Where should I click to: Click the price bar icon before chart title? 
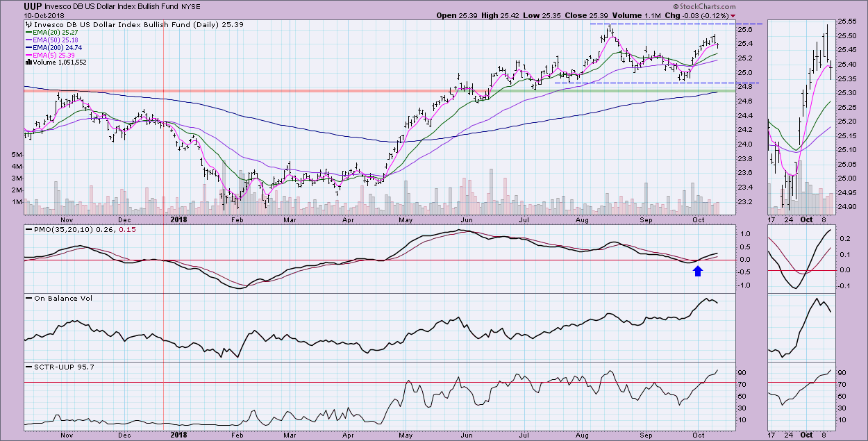28,24
